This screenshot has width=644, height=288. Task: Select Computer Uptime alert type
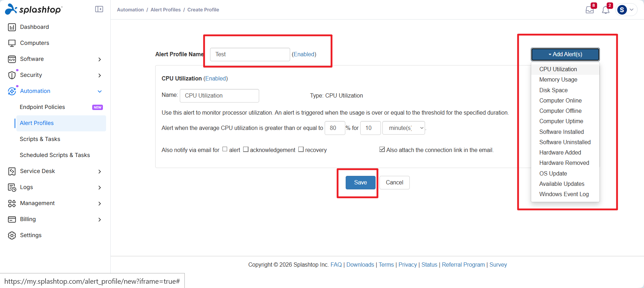click(565, 121)
